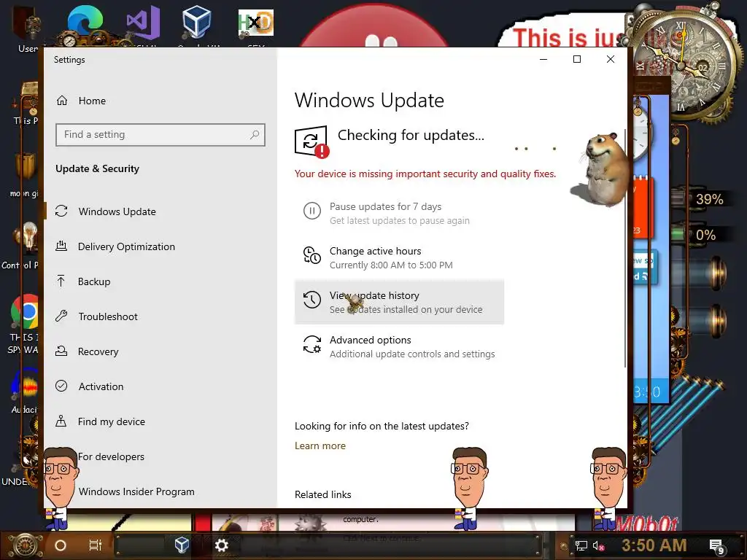Open Visual Studio desktop shortcut
Viewport: 747px width, 560px height.
pos(144,23)
